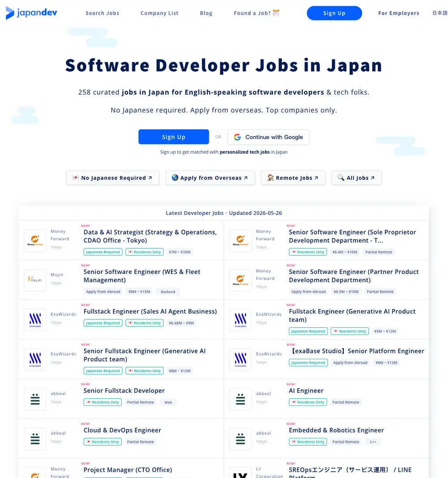Click ¥7M ~ ¥10M salary tag

(x=180, y=252)
